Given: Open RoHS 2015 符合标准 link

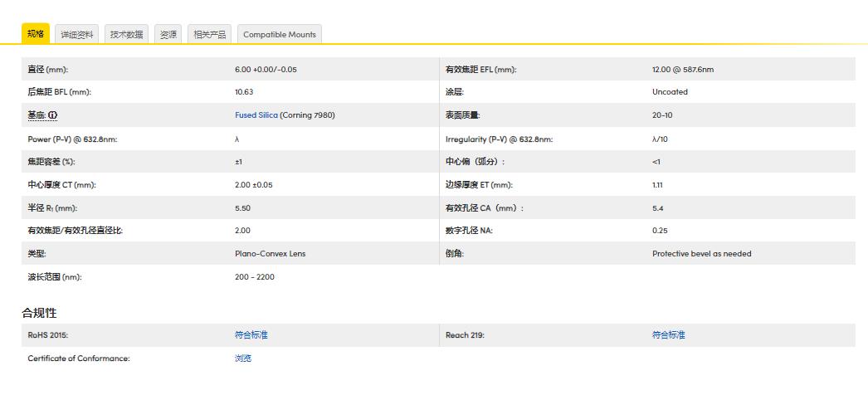Looking at the screenshot, I should pos(251,334).
